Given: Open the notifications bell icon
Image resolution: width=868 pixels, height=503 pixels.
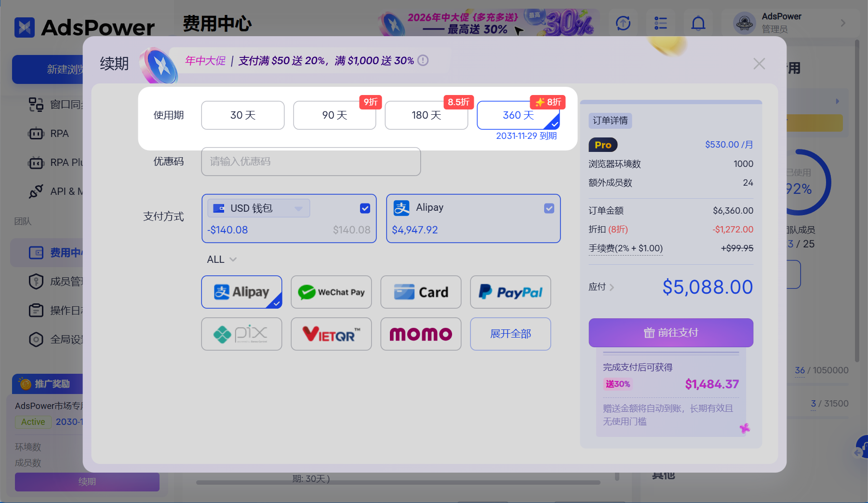Looking at the screenshot, I should 698,23.
